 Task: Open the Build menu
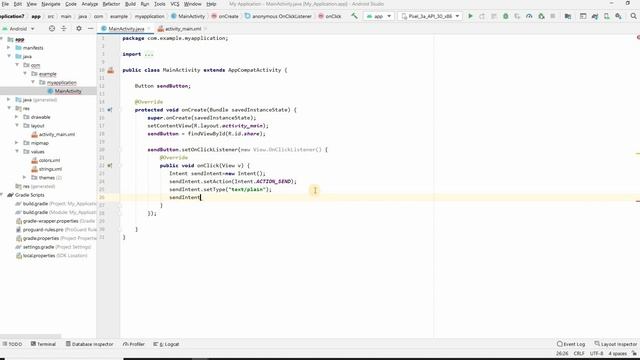pos(130,4)
